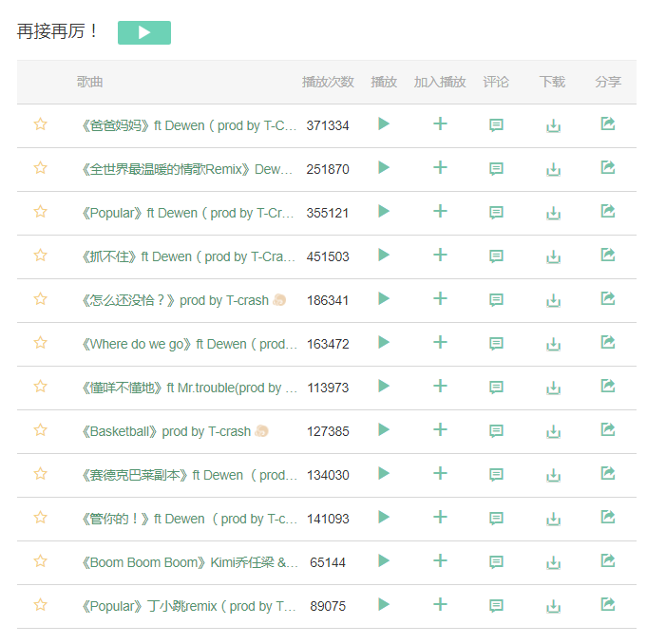Download 《Popular》 ft Dewen song
The width and height of the screenshot is (647, 644).
pos(553,213)
